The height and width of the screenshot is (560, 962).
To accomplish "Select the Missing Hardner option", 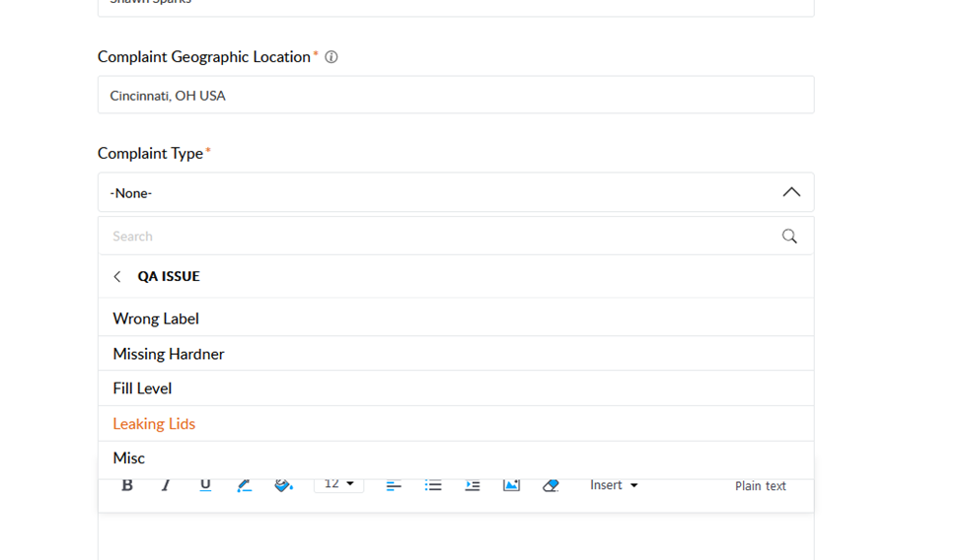I will [x=169, y=354].
